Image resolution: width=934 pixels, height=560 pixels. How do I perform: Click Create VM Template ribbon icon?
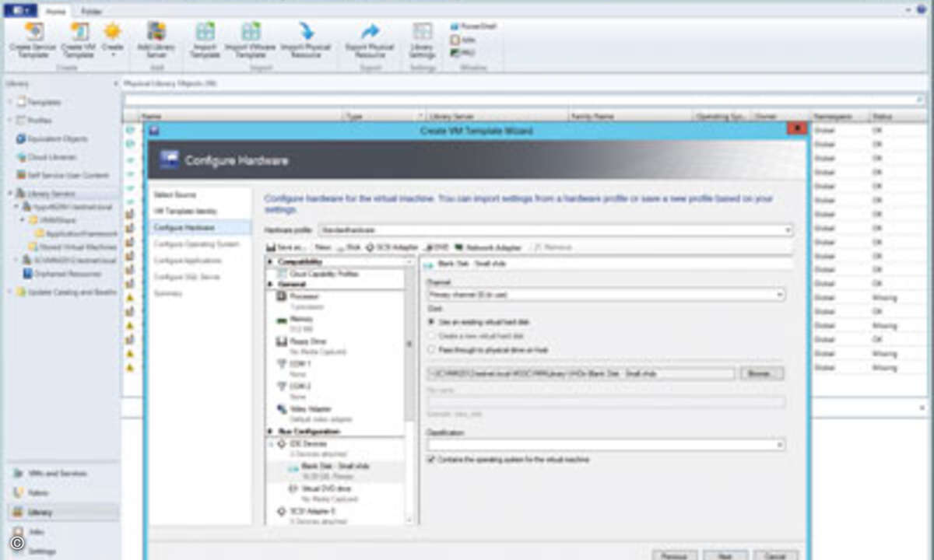(78, 40)
